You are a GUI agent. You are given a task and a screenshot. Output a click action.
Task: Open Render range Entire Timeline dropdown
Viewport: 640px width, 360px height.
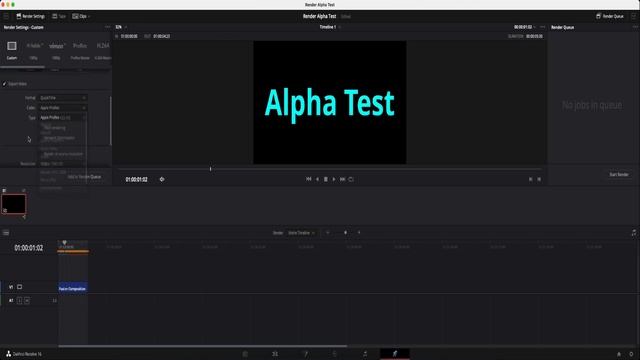click(301, 233)
